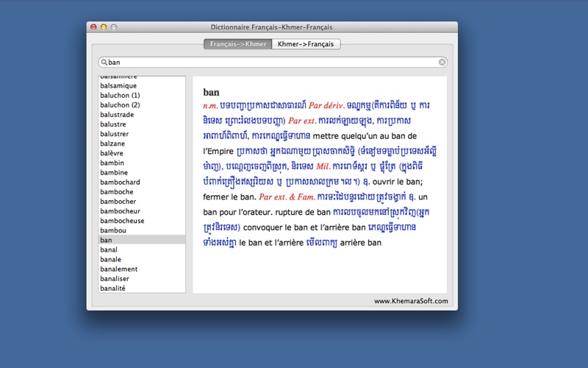Screen dimensions: 588x368
Task: Select 'balèvre' in the word list
Action: coord(142,153)
